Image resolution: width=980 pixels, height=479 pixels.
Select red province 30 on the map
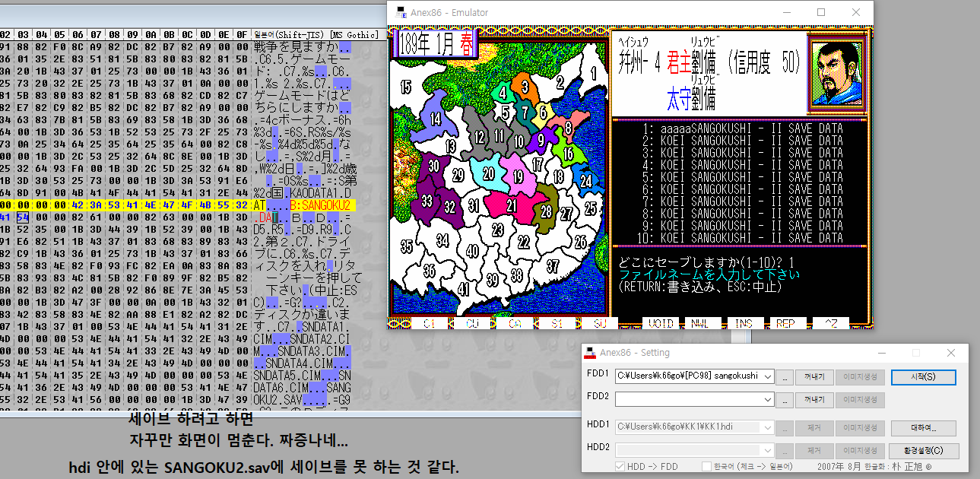[433, 167]
